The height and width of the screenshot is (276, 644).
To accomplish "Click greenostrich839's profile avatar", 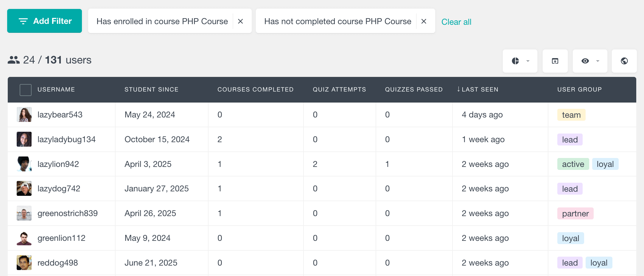I will click(24, 213).
